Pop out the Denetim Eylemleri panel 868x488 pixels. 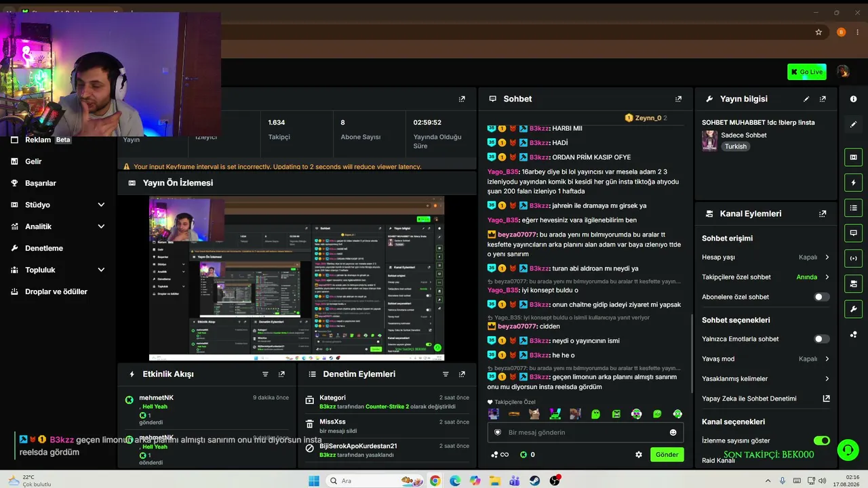click(462, 374)
